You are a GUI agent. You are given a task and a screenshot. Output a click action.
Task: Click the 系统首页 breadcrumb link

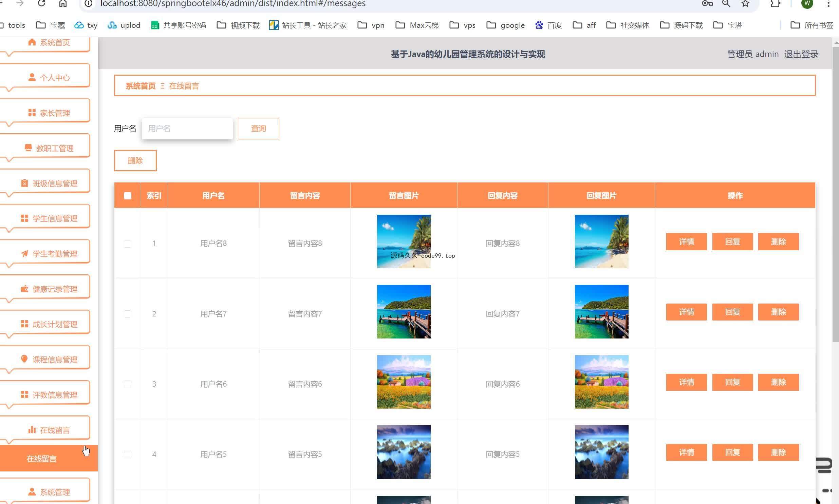point(141,86)
